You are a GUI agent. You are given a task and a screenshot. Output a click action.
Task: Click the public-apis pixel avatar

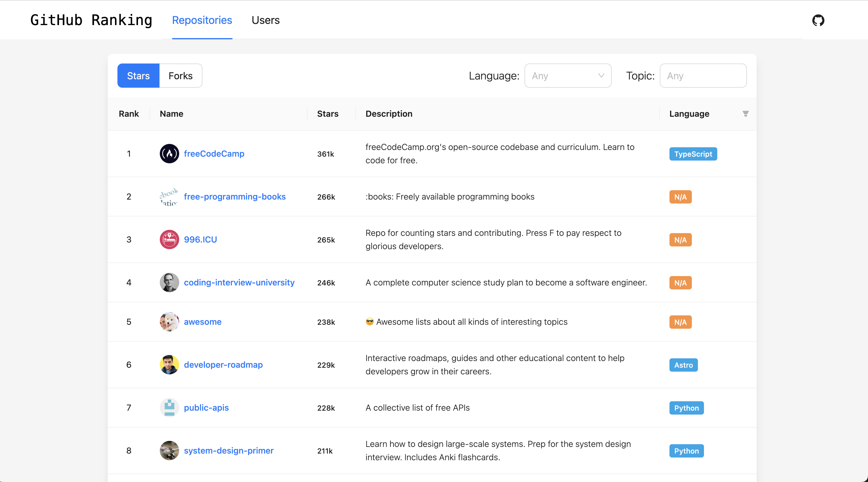click(x=169, y=408)
